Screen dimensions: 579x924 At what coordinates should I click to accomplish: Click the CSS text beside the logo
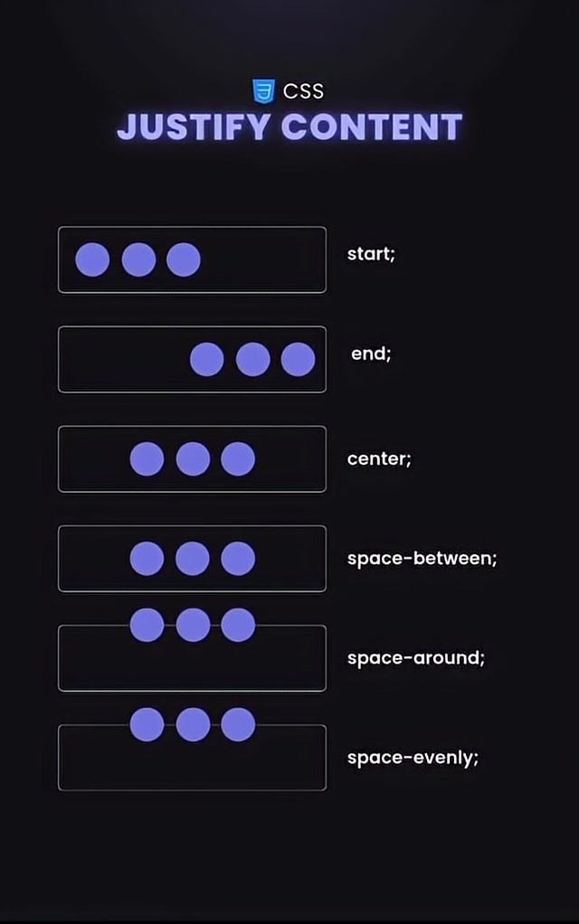(303, 91)
